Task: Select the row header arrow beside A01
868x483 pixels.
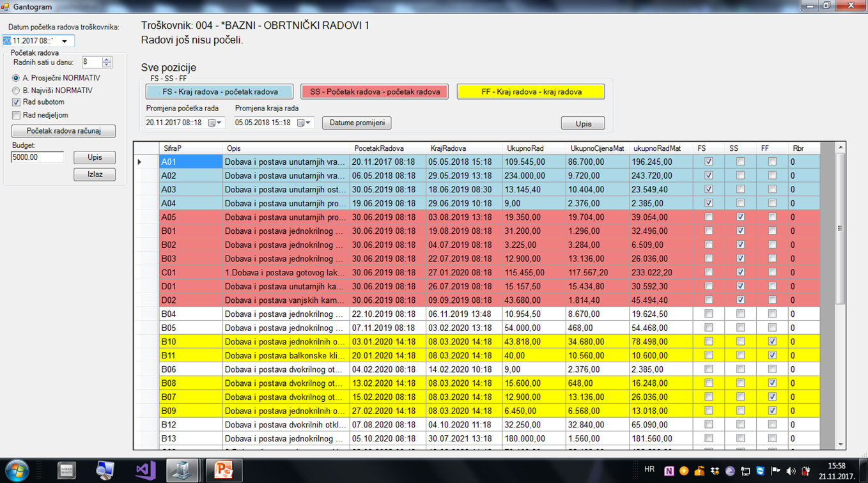Action: [146, 162]
